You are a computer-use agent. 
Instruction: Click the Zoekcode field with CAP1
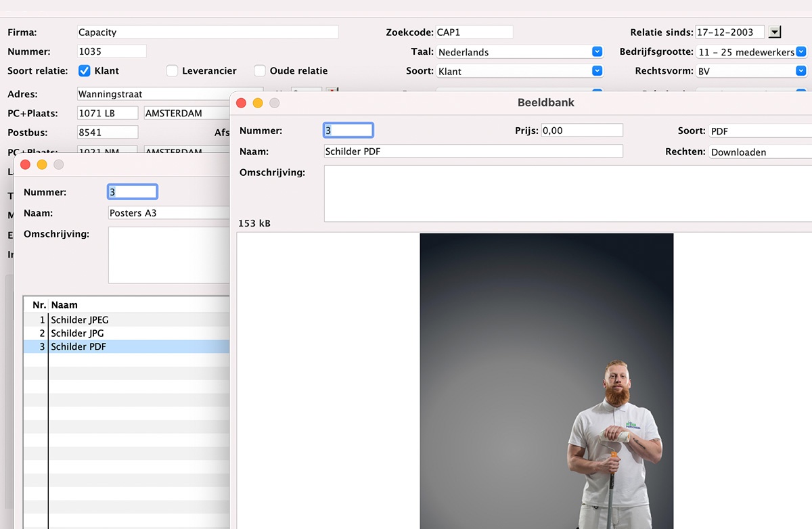point(474,32)
